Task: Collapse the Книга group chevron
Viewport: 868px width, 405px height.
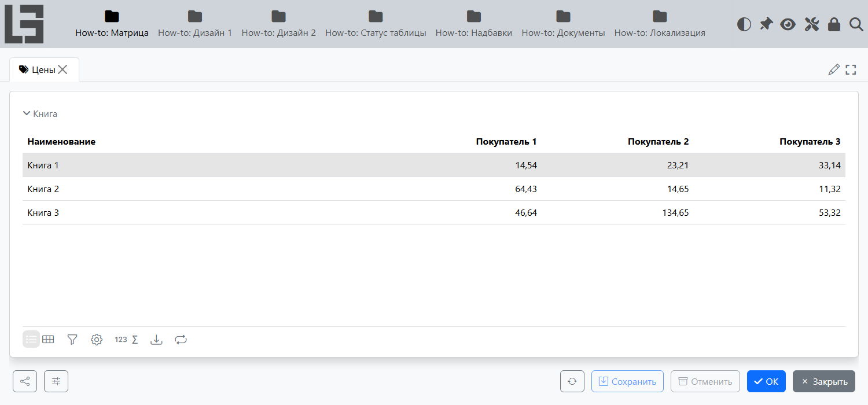Action: coord(26,113)
